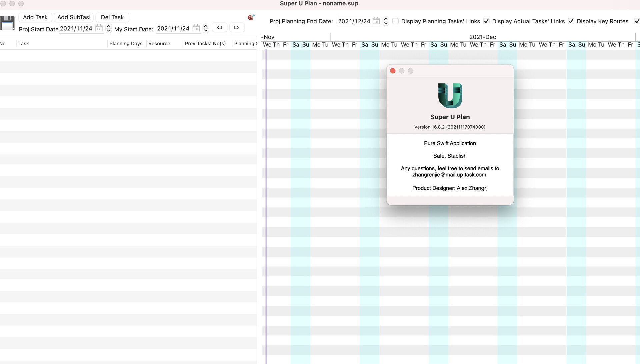Click the window title 'Super U Plan - noname.sup'

[x=319, y=4]
